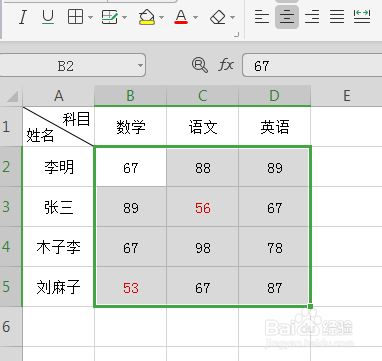Click the eraser clear icon
Image resolution: width=382 pixels, height=361 pixels.
coord(218,17)
